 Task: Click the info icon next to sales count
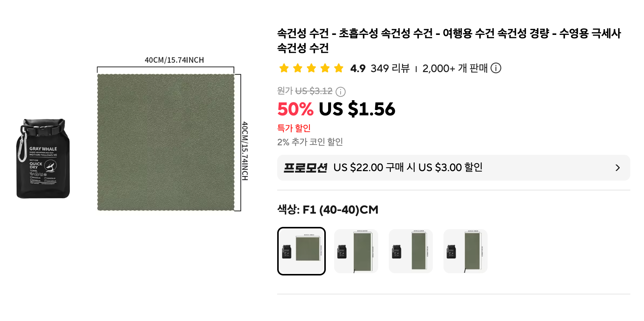[496, 68]
